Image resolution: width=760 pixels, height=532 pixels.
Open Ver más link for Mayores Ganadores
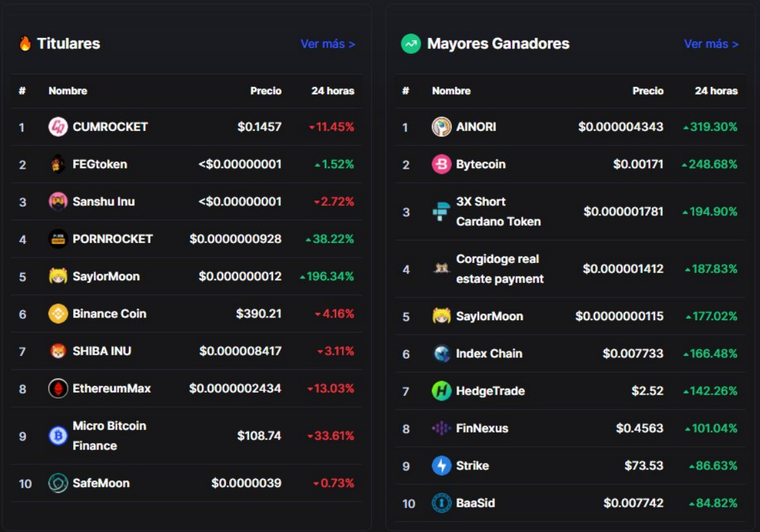711,44
